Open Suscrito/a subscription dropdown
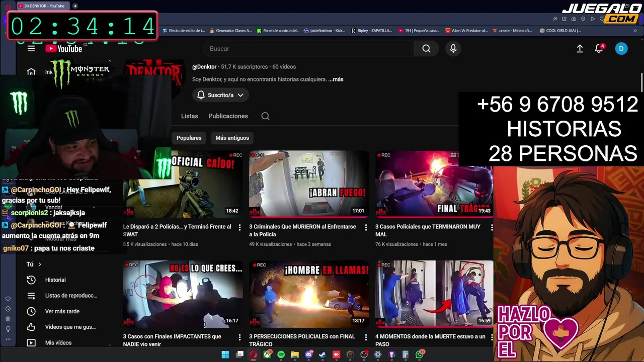This screenshot has height=362, width=644. point(220,95)
